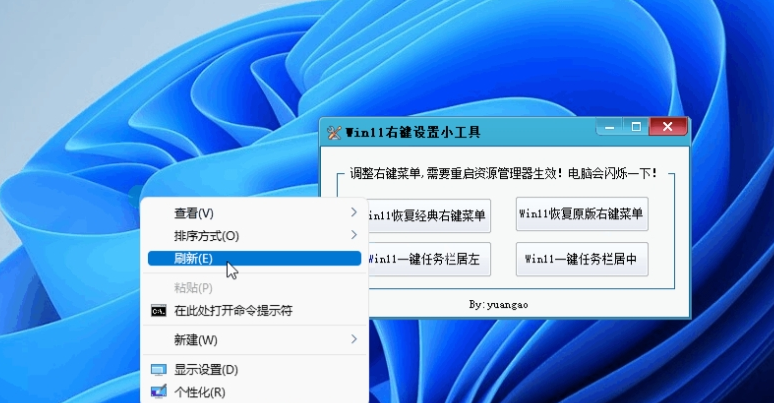Click the Win11右键设置小工具 window title text
774x403 pixels.
(413, 132)
